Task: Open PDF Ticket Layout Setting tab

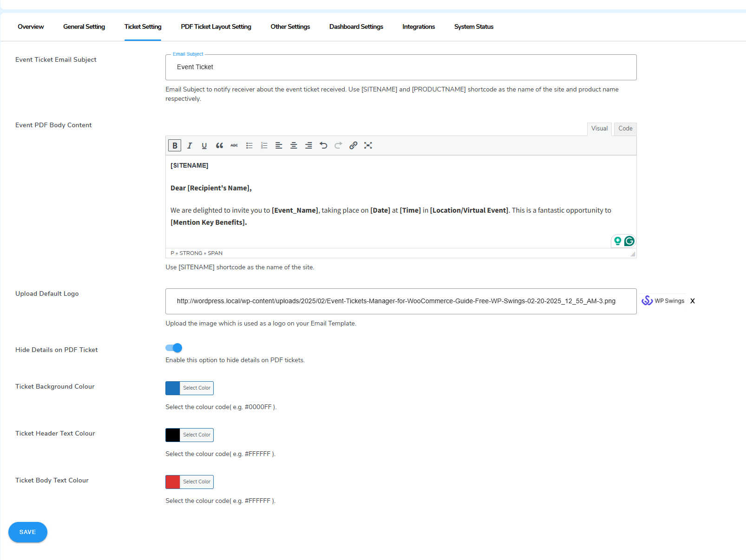Action: click(216, 26)
